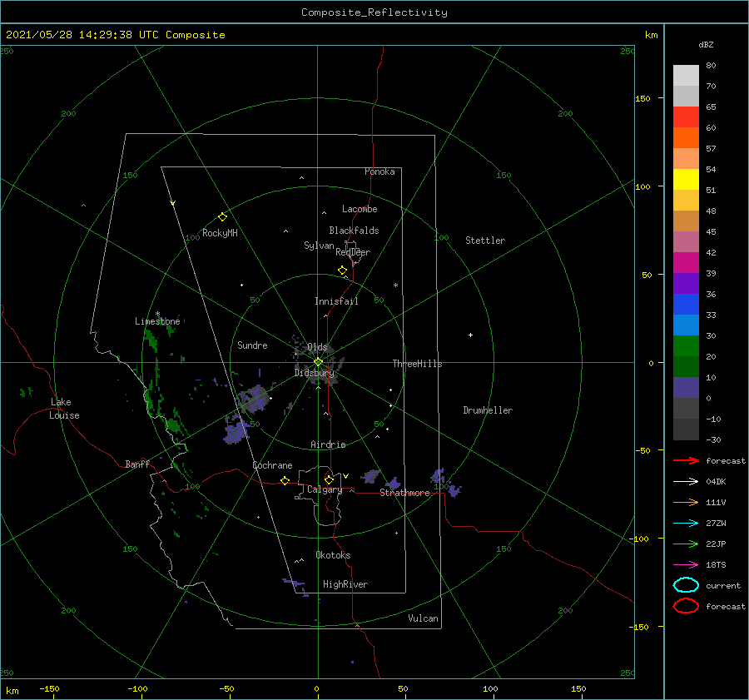The height and width of the screenshot is (700, 749).
Task: Click the yellow diamond marker beside RockyMH
Action: click(222, 217)
